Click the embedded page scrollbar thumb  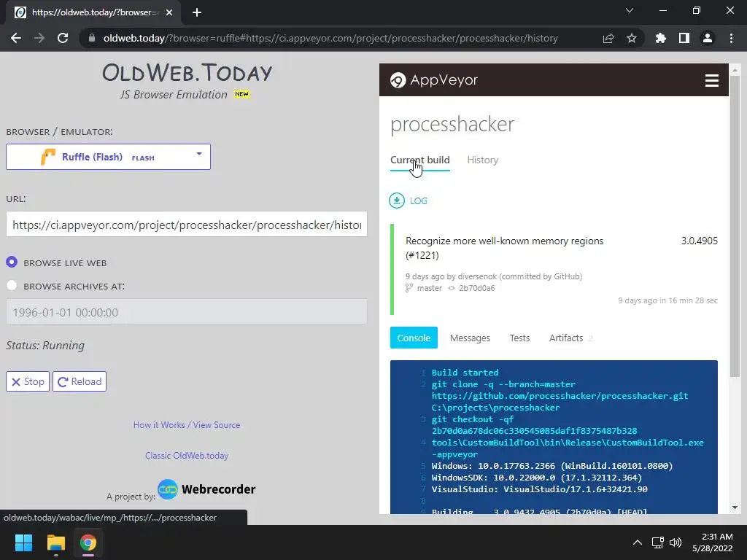735,227
